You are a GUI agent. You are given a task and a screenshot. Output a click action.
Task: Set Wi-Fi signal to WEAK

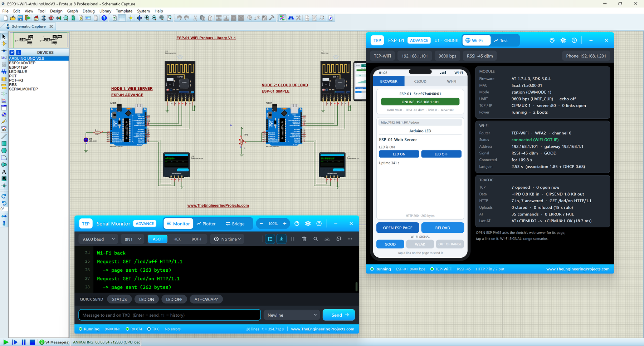click(x=420, y=244)
